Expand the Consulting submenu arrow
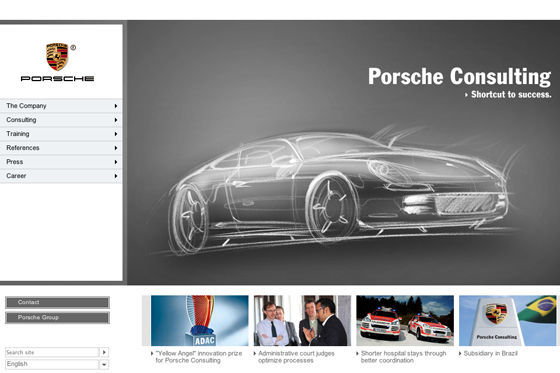Image resolution: width=560 pixels, height=373 pixels. (x=116, y=120)
